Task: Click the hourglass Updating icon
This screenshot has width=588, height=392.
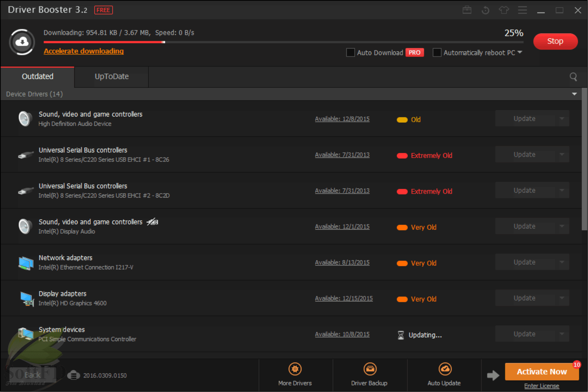Action: 401,335
